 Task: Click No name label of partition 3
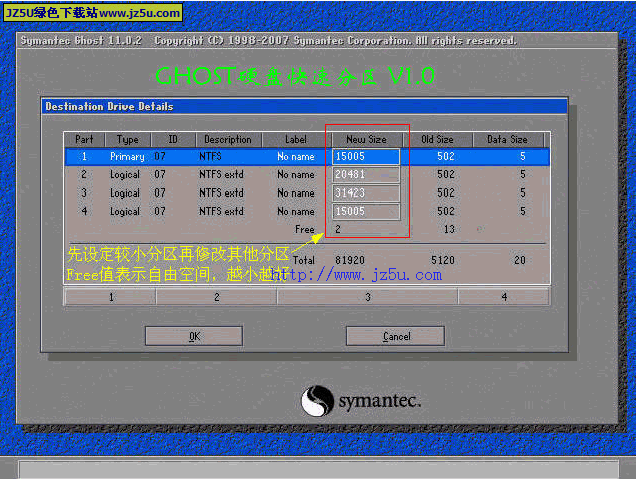pos(296,193)
